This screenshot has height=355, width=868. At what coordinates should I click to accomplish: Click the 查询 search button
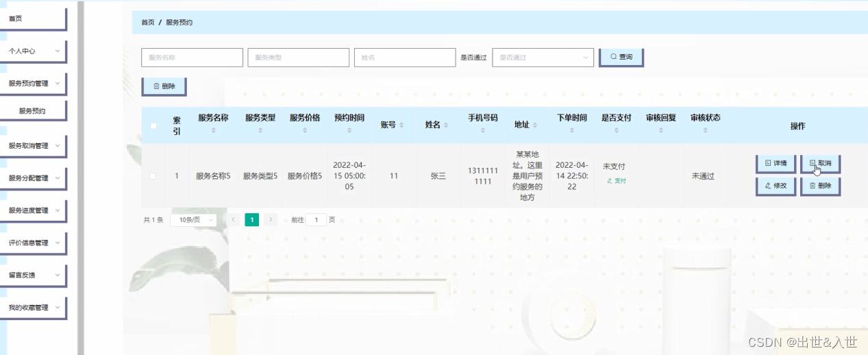click(621, 57)
